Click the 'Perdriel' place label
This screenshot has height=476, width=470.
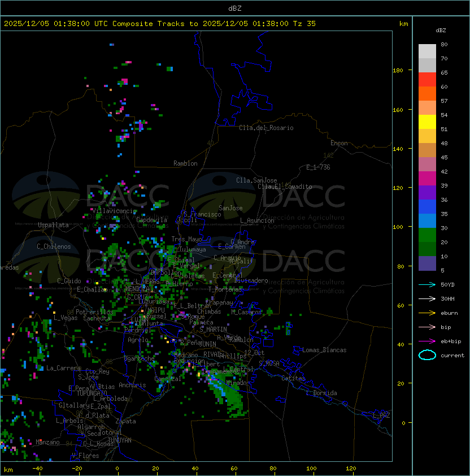[138, 330]
